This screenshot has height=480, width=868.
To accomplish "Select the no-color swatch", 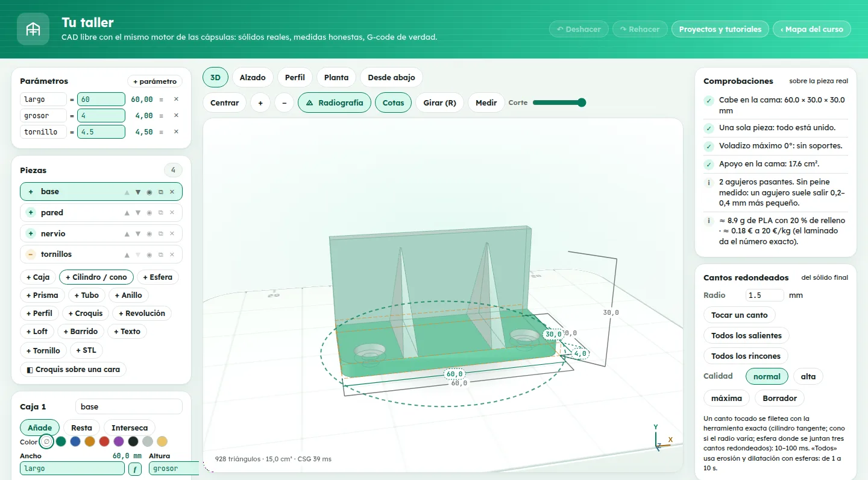I will point(46,441).
